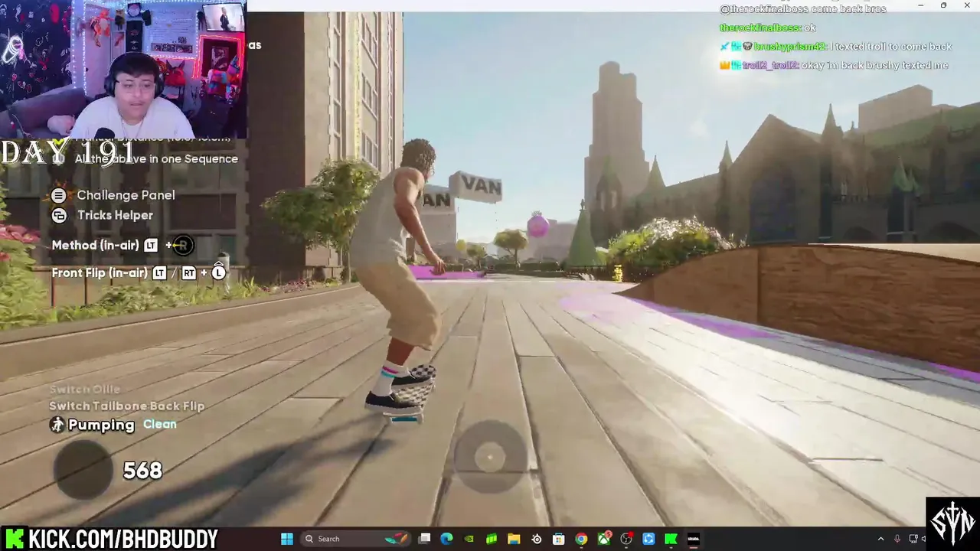
Task: Click the streamer webcam feed
Action: click(x=123, y=69)
